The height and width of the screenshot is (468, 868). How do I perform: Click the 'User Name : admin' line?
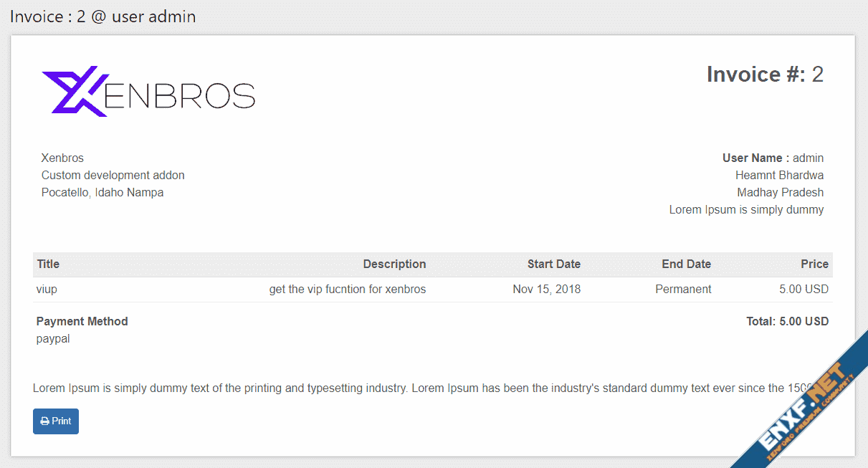click(773, 158)
